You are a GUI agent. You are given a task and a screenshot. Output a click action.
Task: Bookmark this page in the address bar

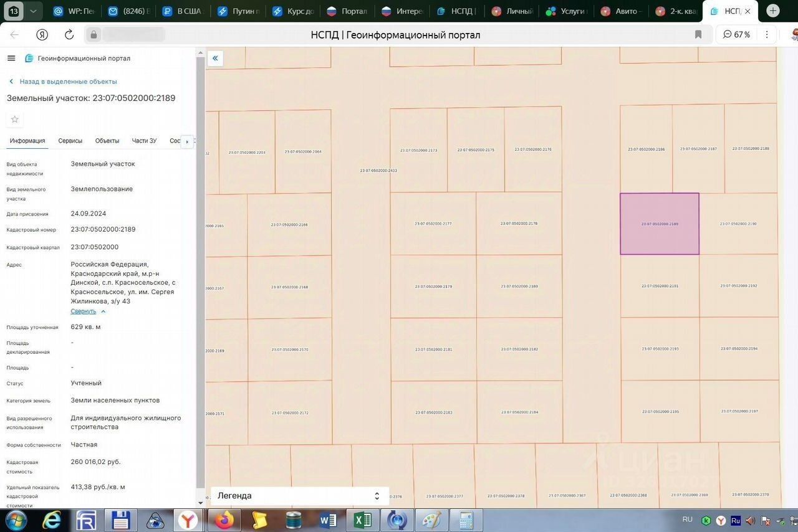pos(698,35)
